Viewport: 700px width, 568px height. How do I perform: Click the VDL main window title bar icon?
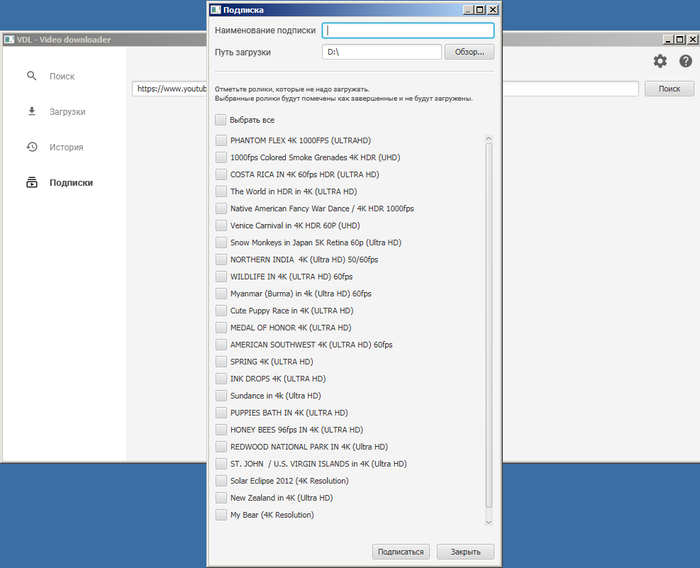tap(9, 39)
